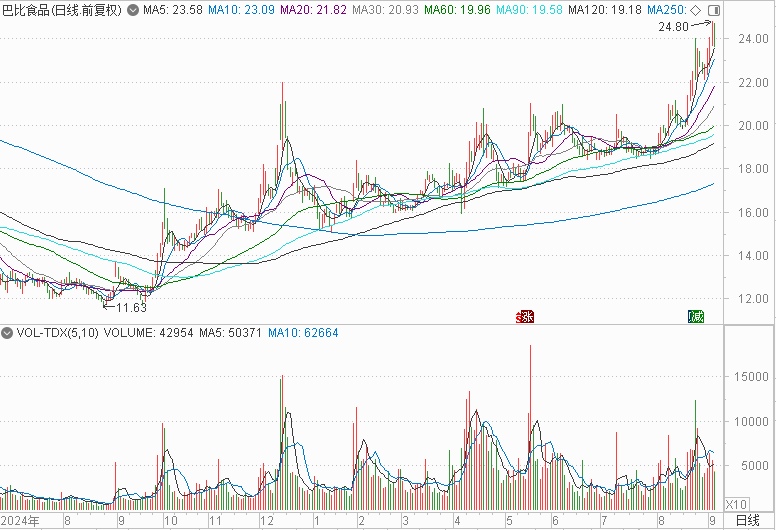Click the 2024年 label on time axis

(x=20, y=521)
